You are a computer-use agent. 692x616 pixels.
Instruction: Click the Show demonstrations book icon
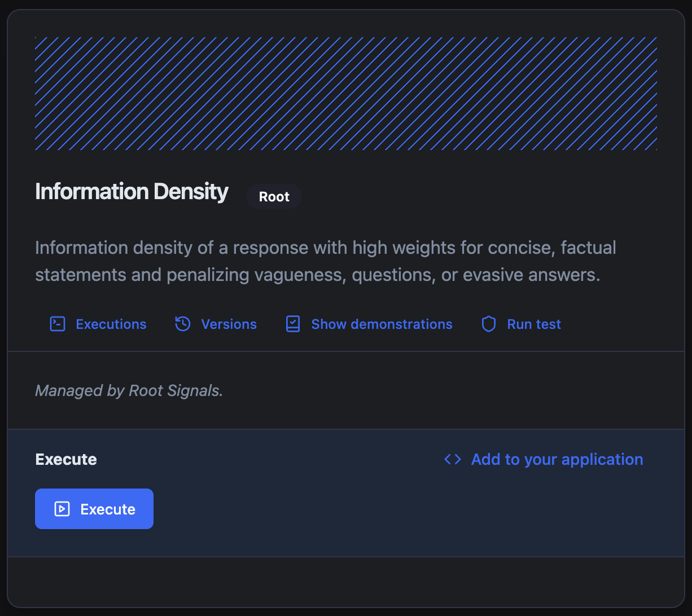tap(293, 324)
